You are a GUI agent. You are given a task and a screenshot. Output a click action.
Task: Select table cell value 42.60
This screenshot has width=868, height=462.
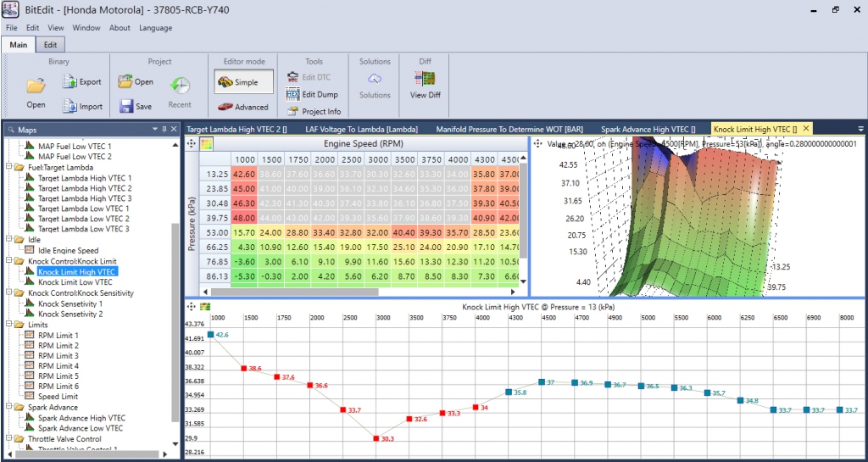pos(243,175)
